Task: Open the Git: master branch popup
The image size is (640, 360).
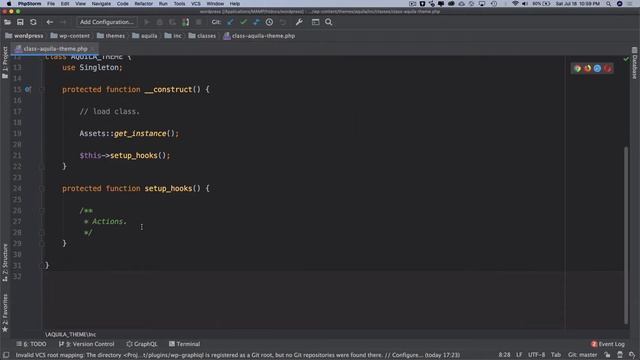Action: (582, 355)
